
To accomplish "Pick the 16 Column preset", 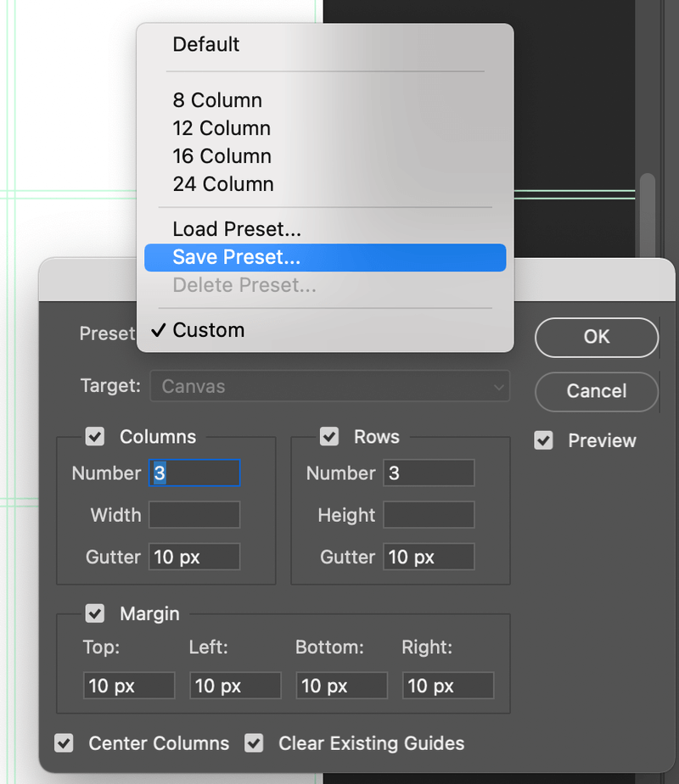I will 222,156.
